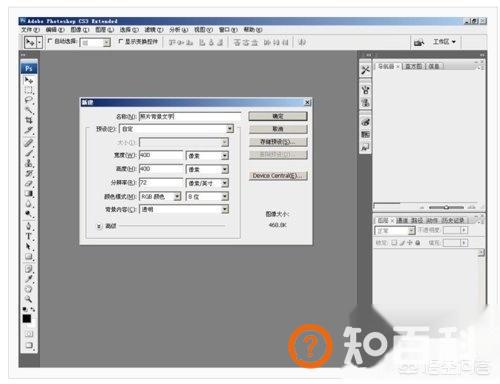Expand the Advanced section in New dialog

99,226
